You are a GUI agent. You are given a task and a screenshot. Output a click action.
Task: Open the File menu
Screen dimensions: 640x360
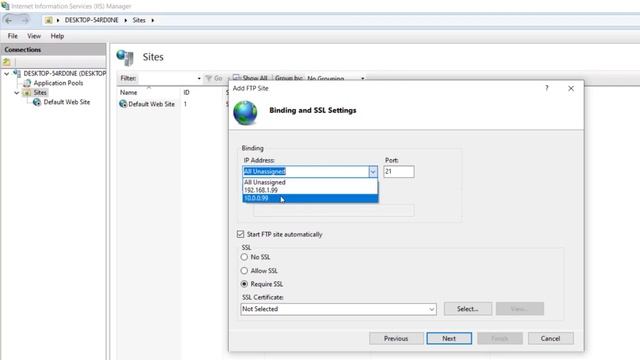[13, 36]
